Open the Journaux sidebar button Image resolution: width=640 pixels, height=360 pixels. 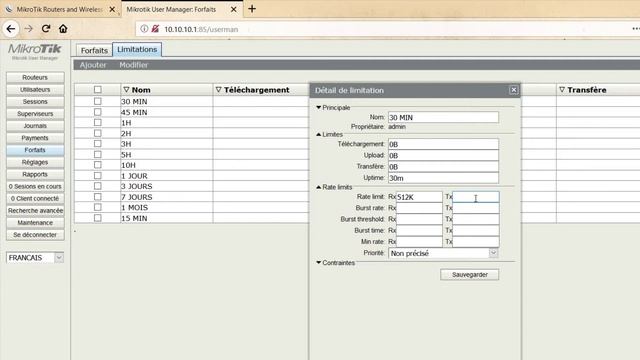tap(35, 126)
